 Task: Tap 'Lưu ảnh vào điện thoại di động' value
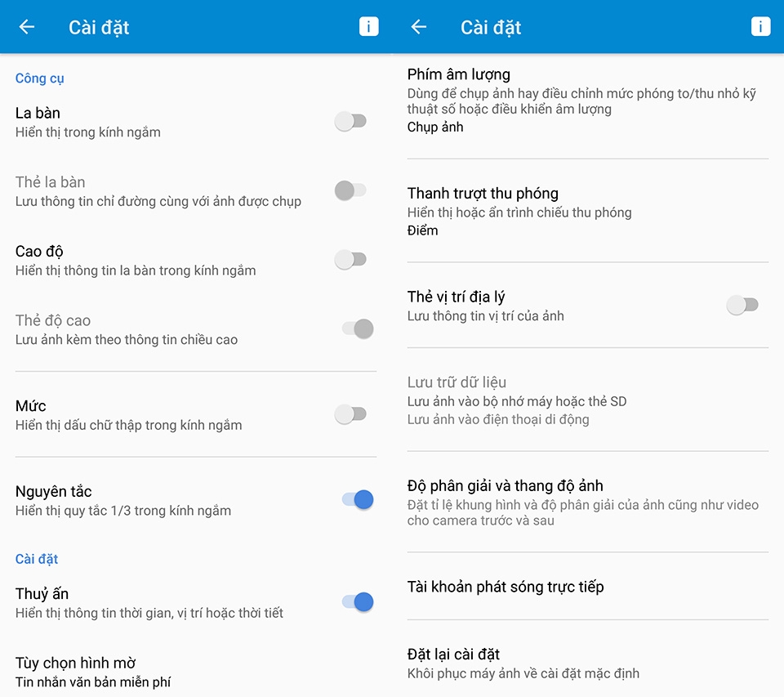(x=498, y=419)
